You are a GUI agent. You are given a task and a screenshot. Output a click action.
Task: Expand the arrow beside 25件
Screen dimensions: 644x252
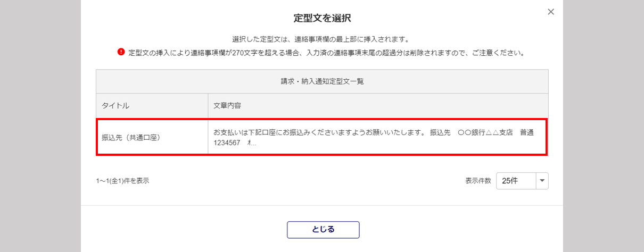[x=542, y=181]
